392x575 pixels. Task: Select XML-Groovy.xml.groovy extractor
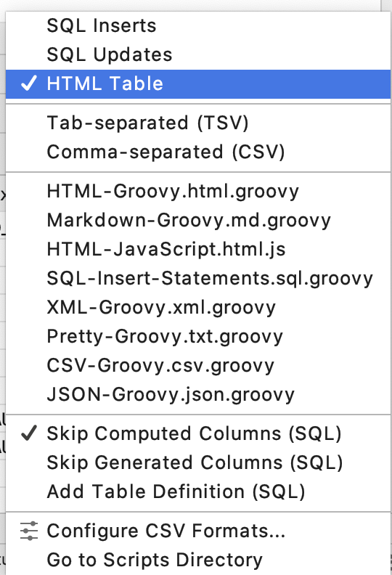[198, 307]
